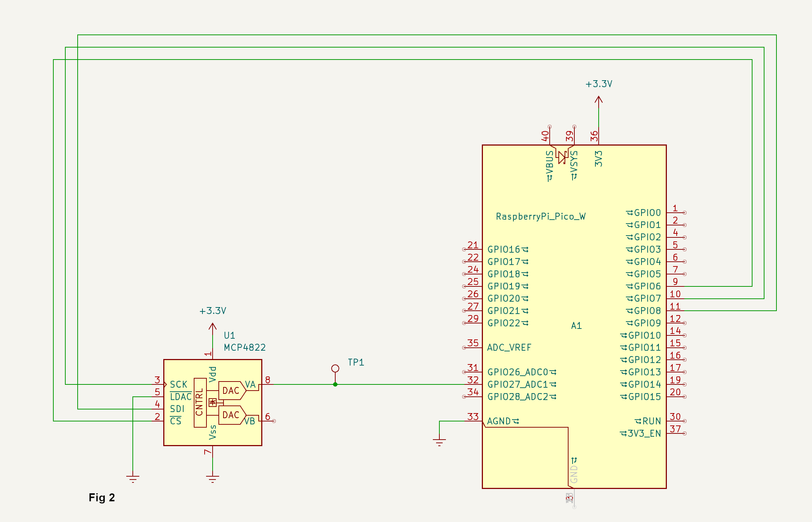Click the lower DAC block with VB output
The width and height of the screenshot is (812, 522).
coord(232,415)
